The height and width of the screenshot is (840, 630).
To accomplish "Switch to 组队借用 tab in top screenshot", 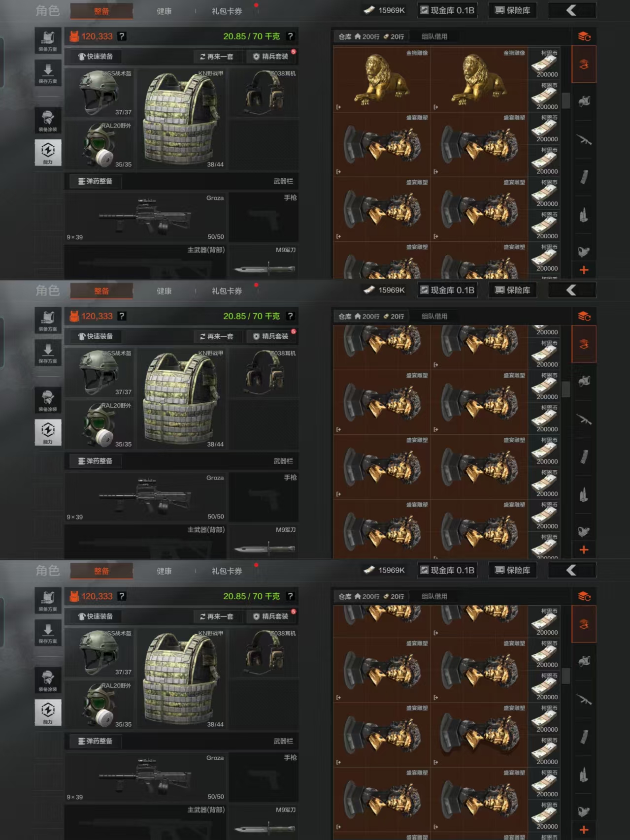I will [x=434, y=36].
